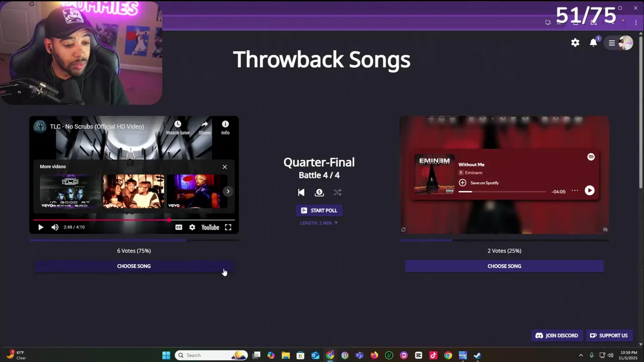Click the dollar donate icon under Battle

319,192
